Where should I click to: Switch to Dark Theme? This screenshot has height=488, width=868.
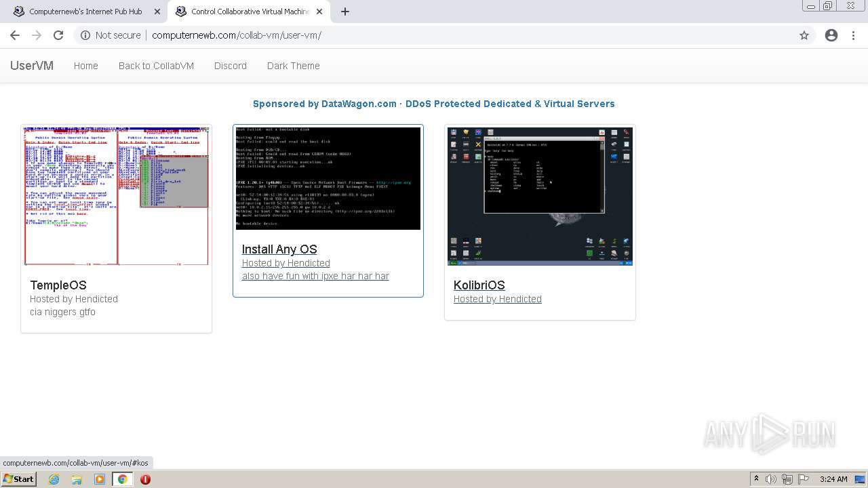coord(293,66)
